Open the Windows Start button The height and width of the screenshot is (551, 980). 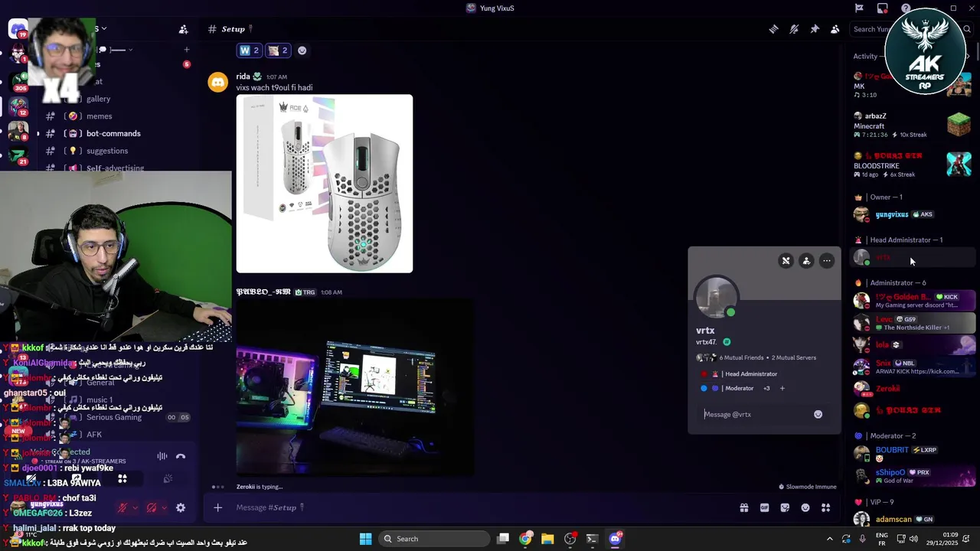365,539
